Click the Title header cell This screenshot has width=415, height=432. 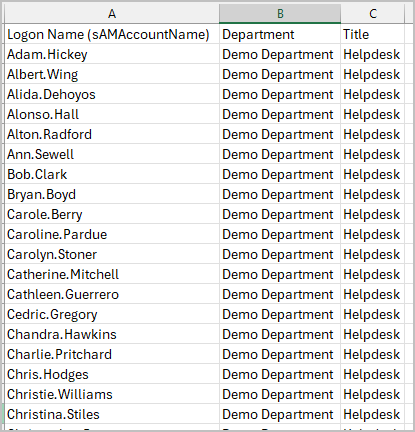click(x=372, y=34)
